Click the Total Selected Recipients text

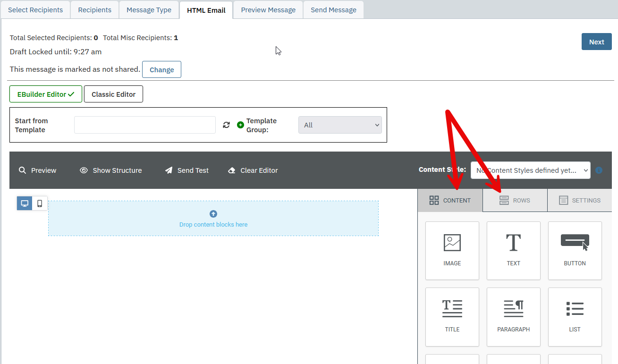54,38
